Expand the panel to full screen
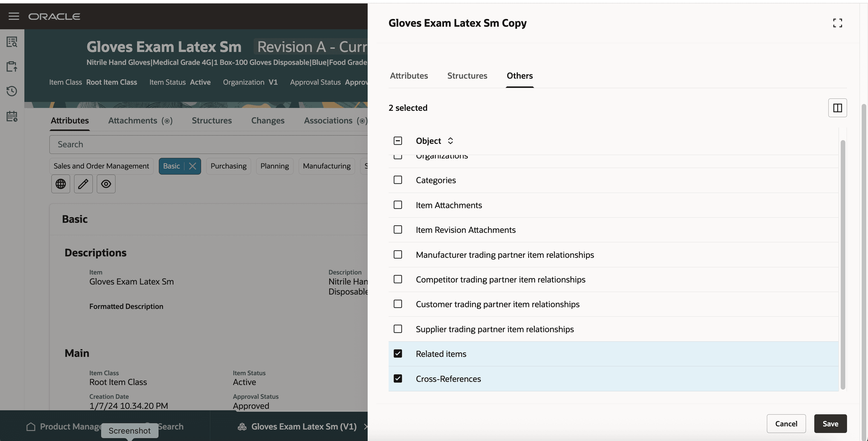The width and height of the screenshot is (868, 441). (x=837, y=23)
